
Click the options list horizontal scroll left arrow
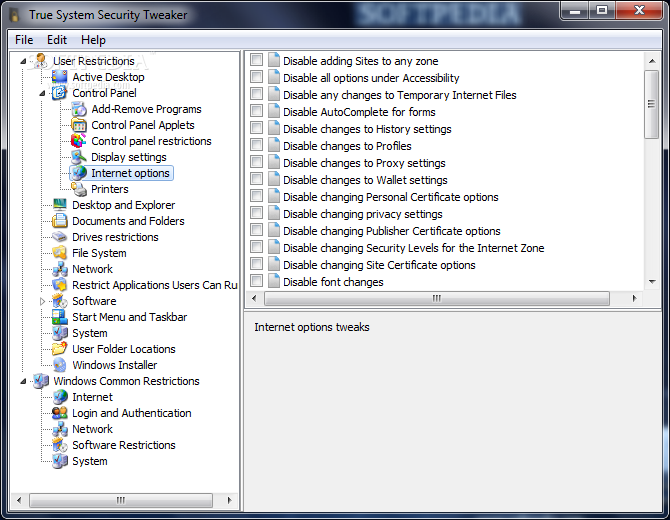(x=254, y=298)
